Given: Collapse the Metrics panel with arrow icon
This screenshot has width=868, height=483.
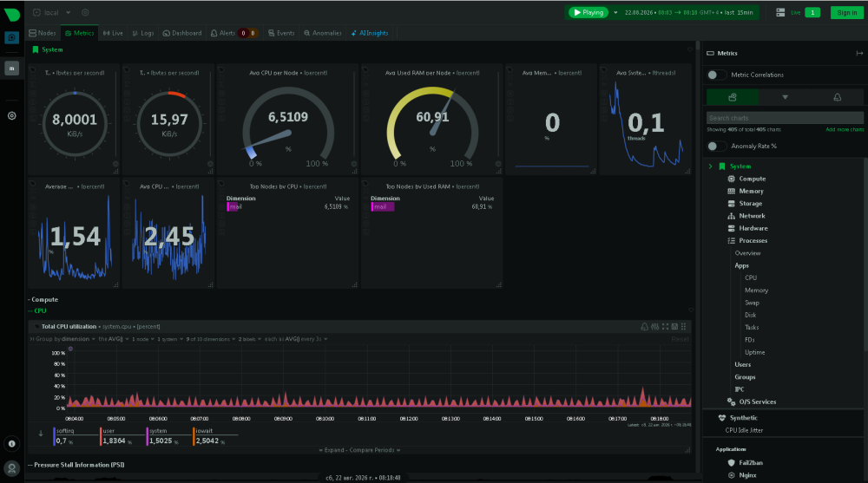Looking at the screenshot, I should pyautogui.click(x=859, y=53).
